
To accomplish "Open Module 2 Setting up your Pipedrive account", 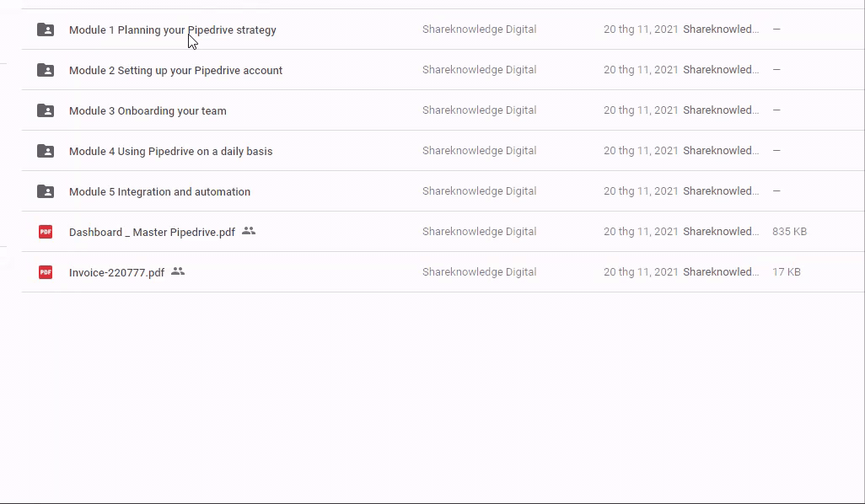I will pyautogui.click(x=175, y=71).
